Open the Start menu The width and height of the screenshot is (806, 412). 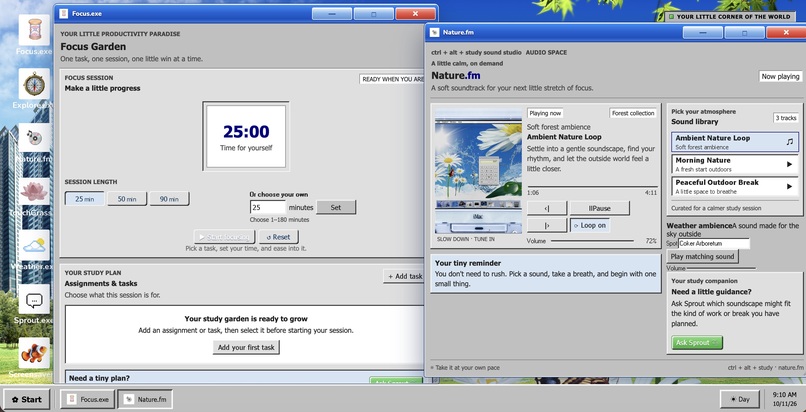(27, 399)
